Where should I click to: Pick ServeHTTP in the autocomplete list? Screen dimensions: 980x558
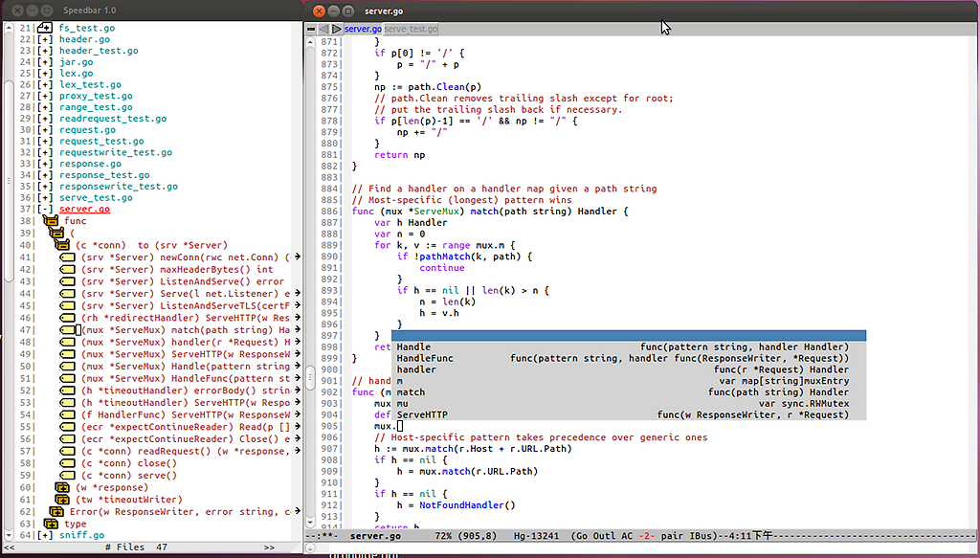(422, 414)
